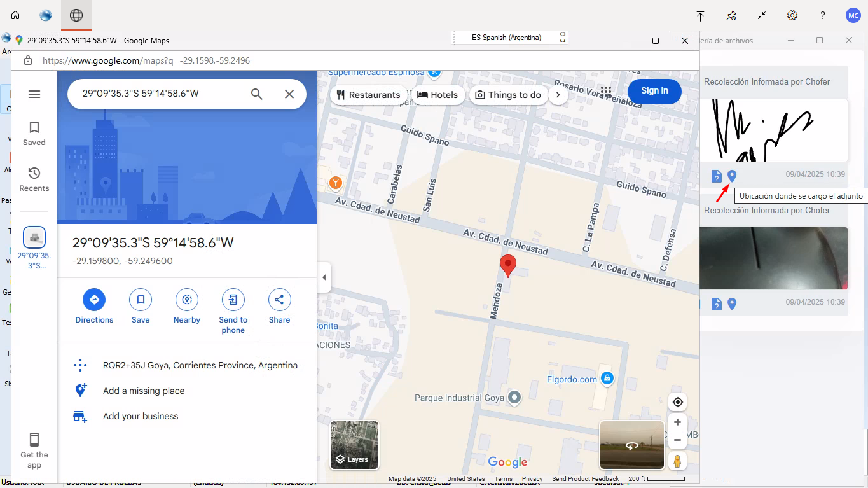Screen dimensions: 868x488
Task: Open the Google apps grid
Action: [x=605, y=92]
